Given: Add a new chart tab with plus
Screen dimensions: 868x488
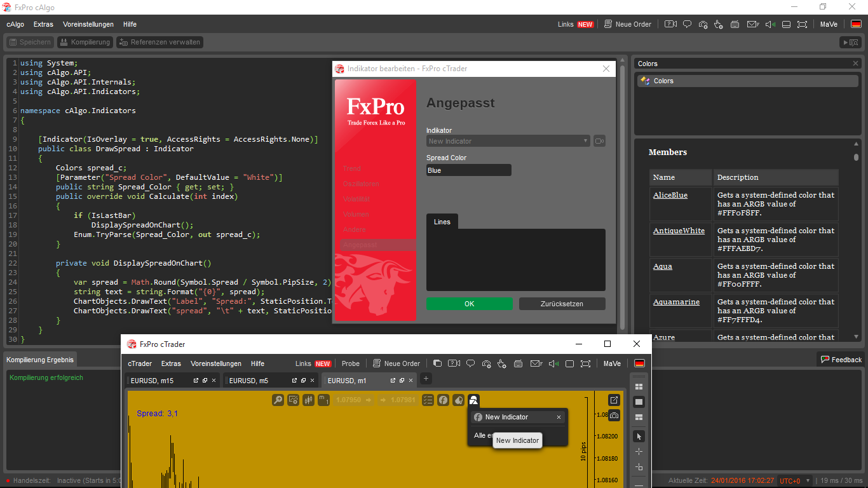Looking at the screenshot, I should 426,379.
